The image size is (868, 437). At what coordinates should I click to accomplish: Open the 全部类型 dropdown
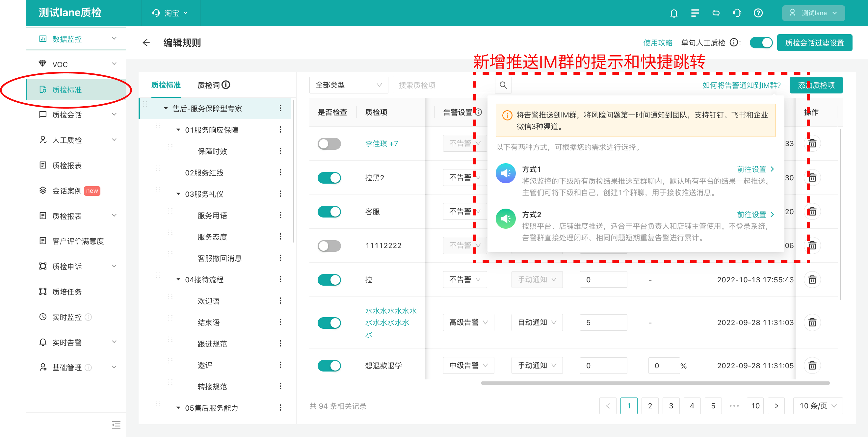point(348,85)
